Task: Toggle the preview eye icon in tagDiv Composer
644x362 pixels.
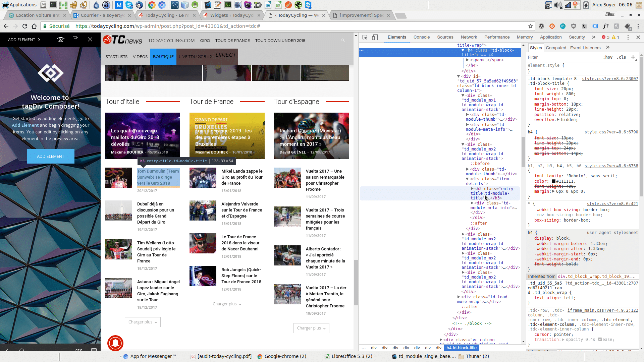Action: pos(61,40)
